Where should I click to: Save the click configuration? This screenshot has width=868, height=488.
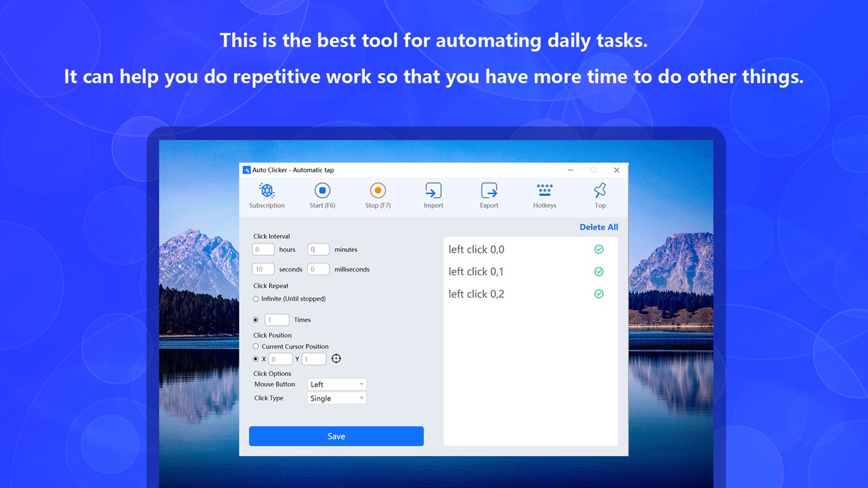[336, 436]
